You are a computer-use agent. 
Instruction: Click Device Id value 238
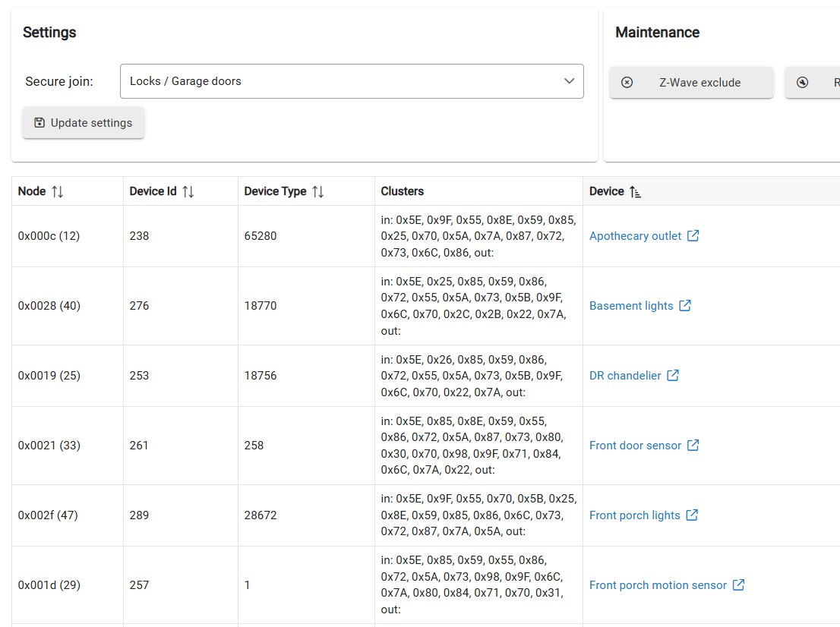tap(139, 236)
